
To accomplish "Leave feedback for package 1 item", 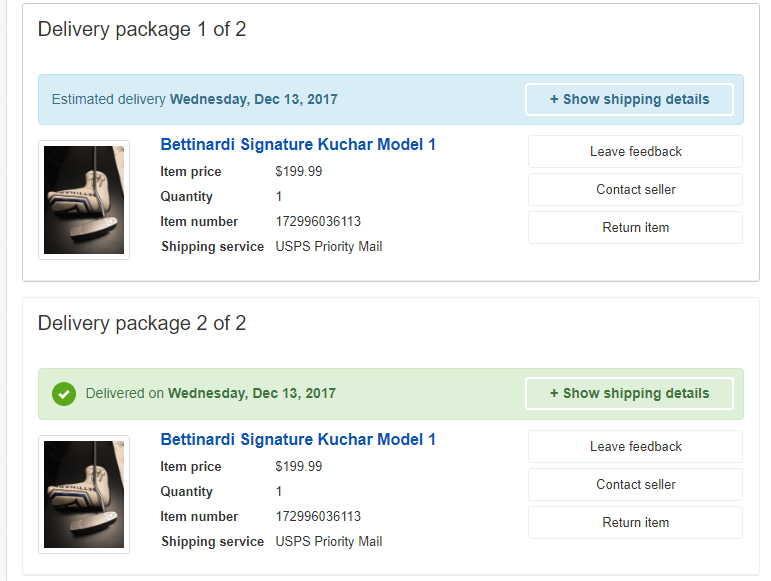I will (635, 152).
